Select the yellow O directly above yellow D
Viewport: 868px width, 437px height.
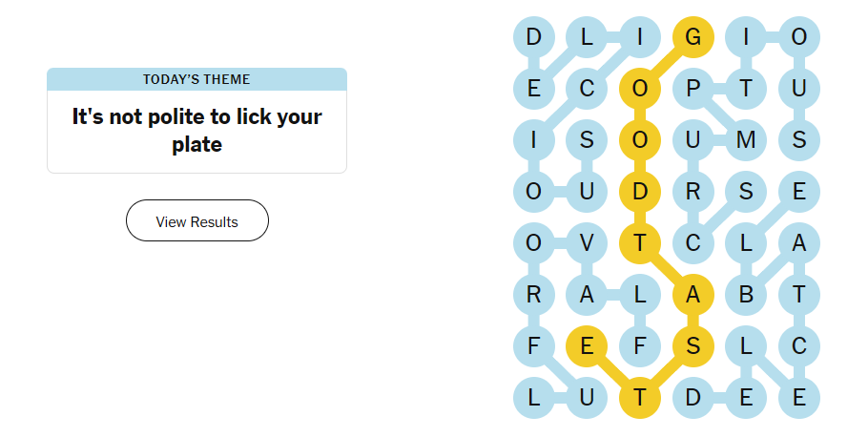(x=640, y=140)
